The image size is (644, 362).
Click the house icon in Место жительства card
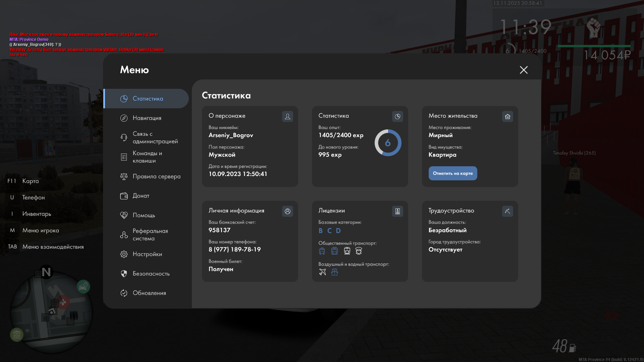[x=507, y=116]
